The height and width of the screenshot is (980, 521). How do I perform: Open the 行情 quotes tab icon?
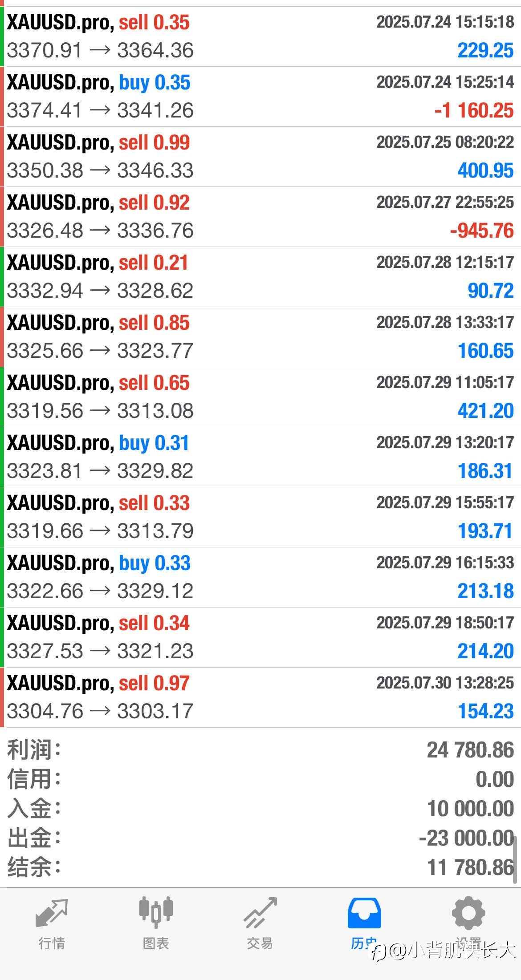[52, 913]
